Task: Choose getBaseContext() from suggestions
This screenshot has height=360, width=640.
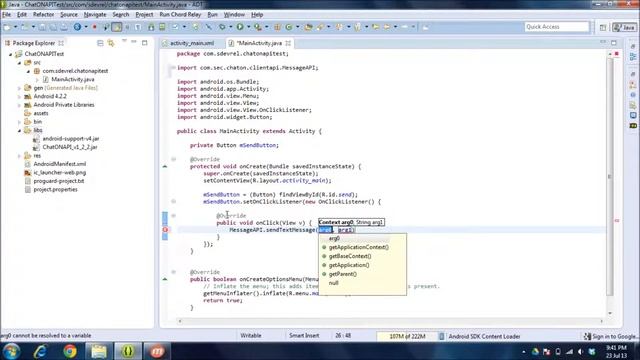Action: [x=350, y=256]
